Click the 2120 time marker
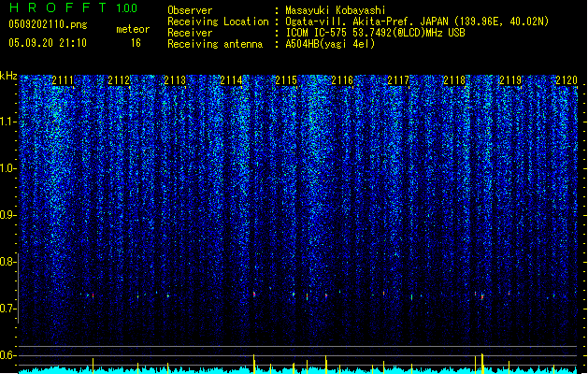 coord(566,80)
